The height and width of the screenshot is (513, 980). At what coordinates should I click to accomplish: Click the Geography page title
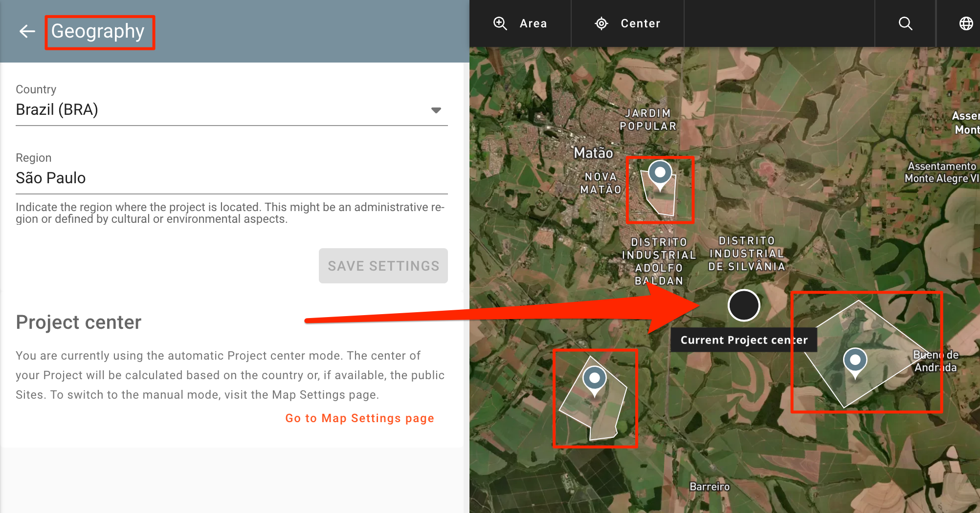[98, 31]
